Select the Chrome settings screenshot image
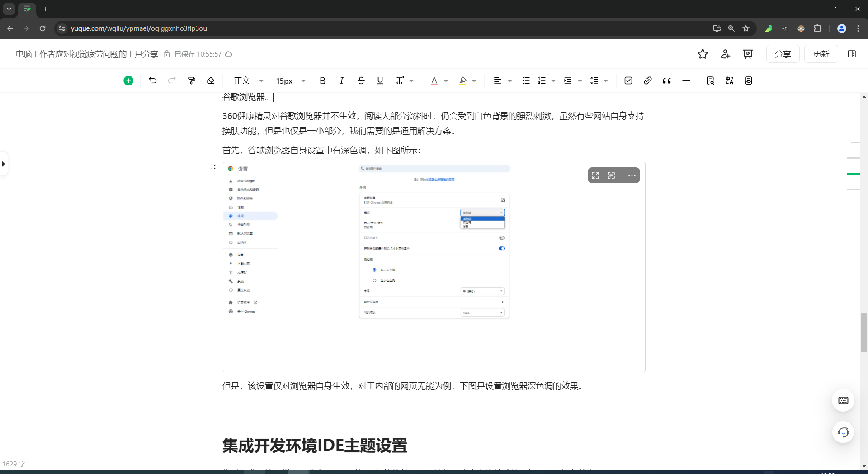This screenshot has width=868, height=474. click(434, 267)
